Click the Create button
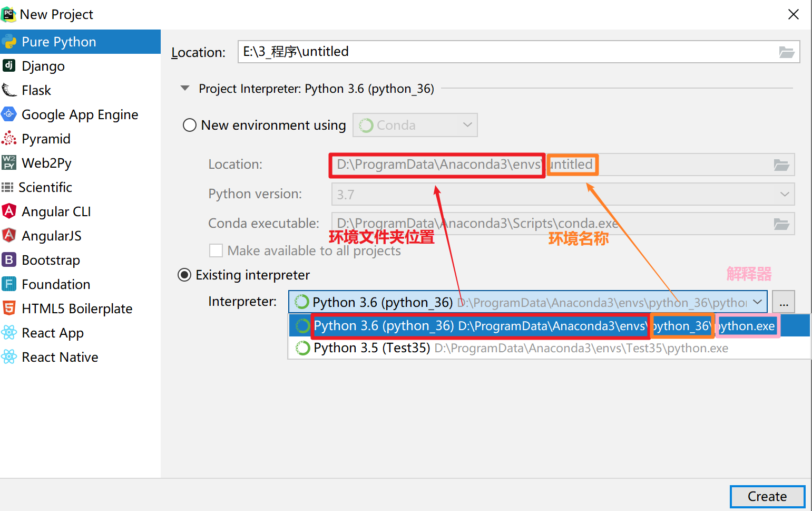Image resolution: width=812 pixels, height=511 pixels. pyautogui.click(x=767, y=497)
